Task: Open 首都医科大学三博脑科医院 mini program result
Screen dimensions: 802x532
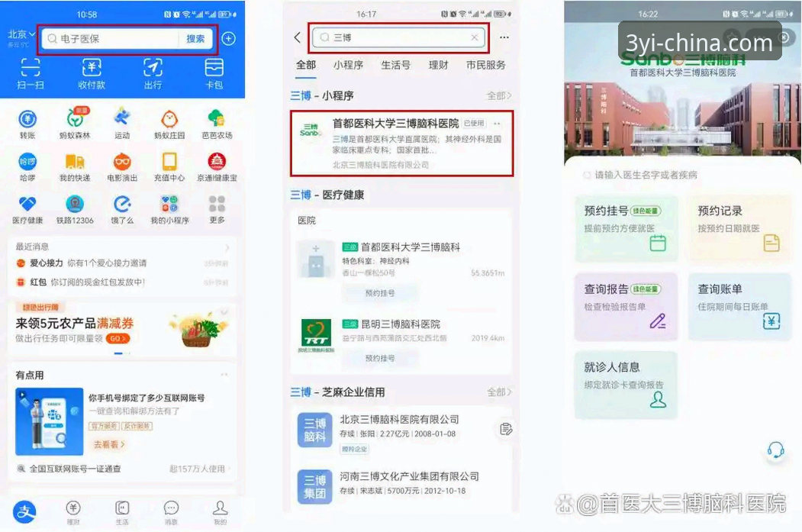Action: [x=401, y=143]
